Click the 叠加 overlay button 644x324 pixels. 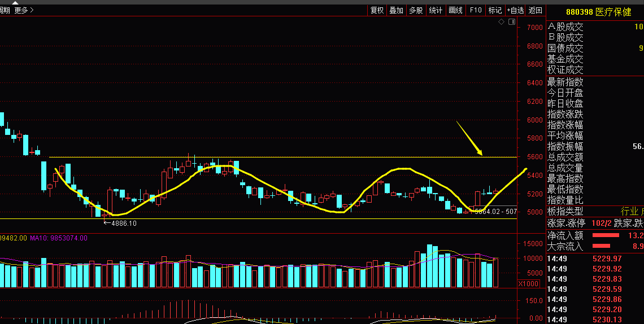(x=397, y=10)
